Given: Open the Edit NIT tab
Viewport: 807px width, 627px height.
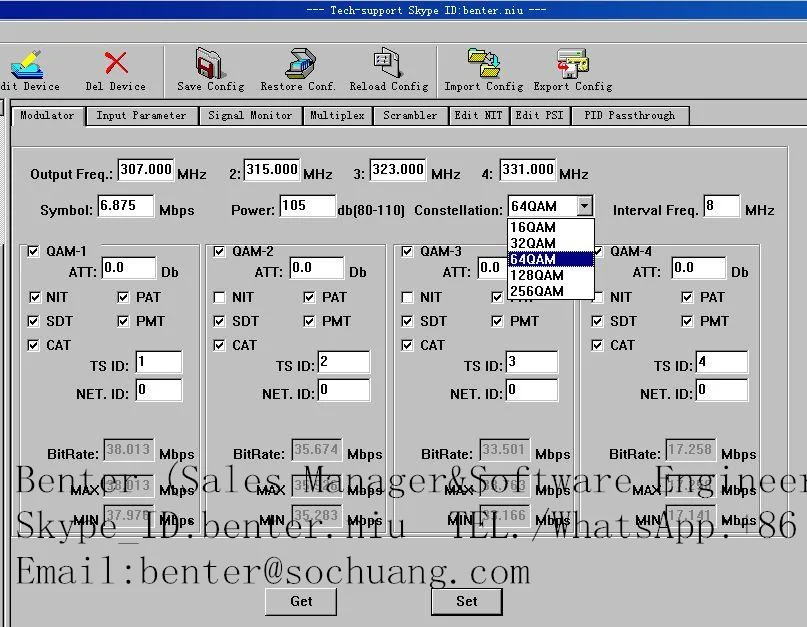Looking at the screenshot, I should point(479,115).
